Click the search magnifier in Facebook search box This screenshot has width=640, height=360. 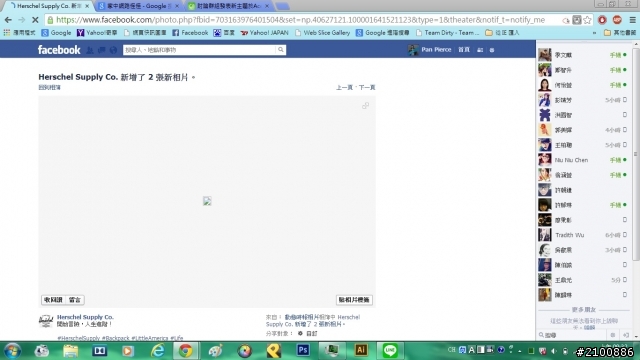click(280, 50)
